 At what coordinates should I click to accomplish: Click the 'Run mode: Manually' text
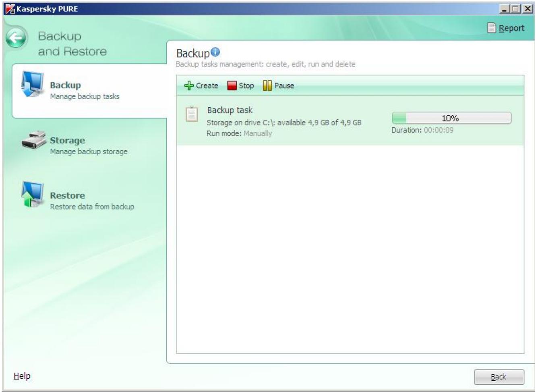[239, 133]
